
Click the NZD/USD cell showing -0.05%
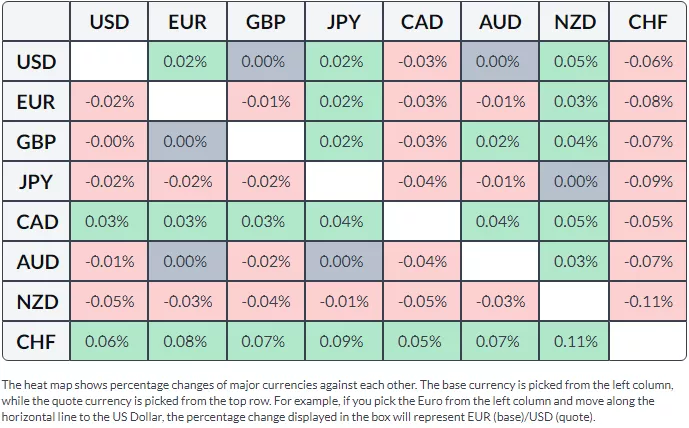point(110,301)
